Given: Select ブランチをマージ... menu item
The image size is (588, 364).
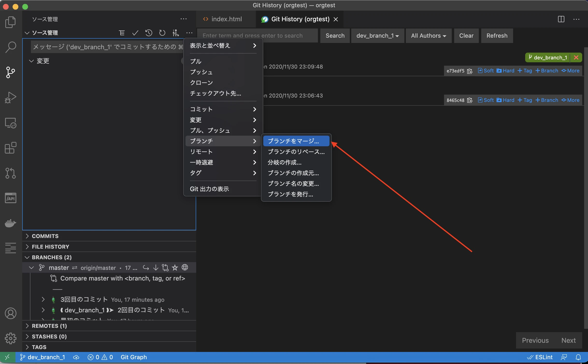Looking at the screenshot, I should [x=296, y=141].
